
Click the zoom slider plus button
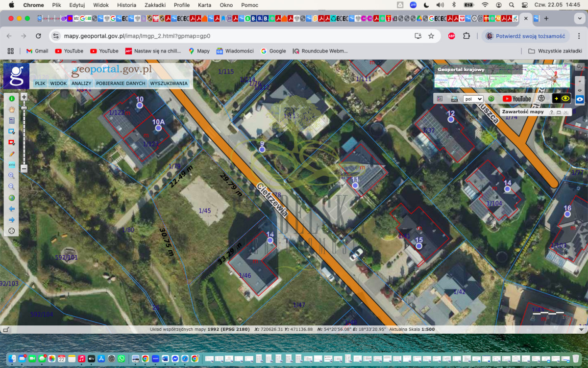(x=24, y=97)
